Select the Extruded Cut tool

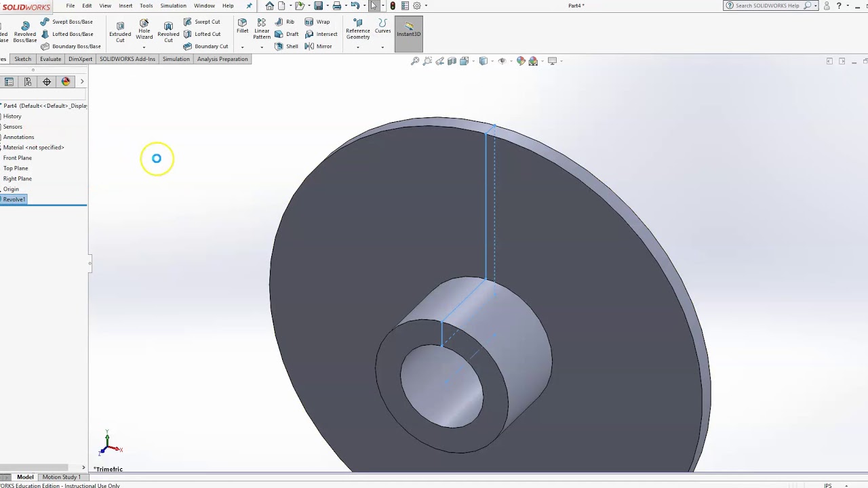click(x=120, y=31)
